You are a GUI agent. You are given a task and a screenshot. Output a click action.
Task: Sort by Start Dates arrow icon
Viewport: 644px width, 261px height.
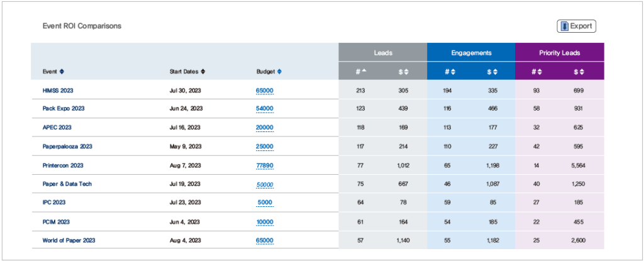pyautogui.click(x=203, y=71)
